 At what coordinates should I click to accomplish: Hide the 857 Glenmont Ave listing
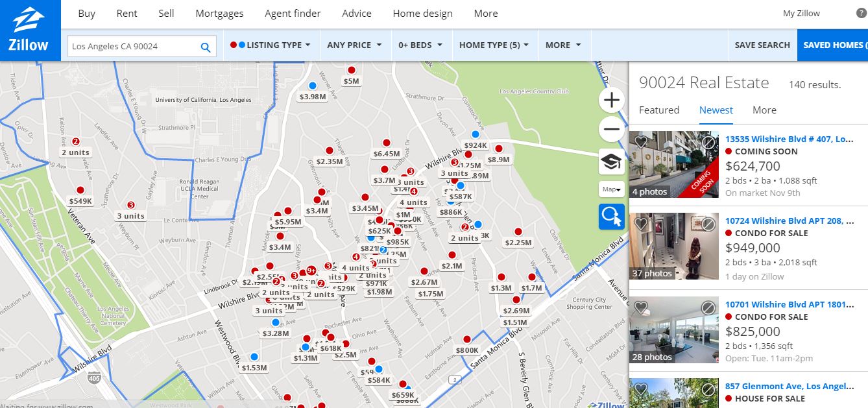pyautogui.click(x=708, y=390)
